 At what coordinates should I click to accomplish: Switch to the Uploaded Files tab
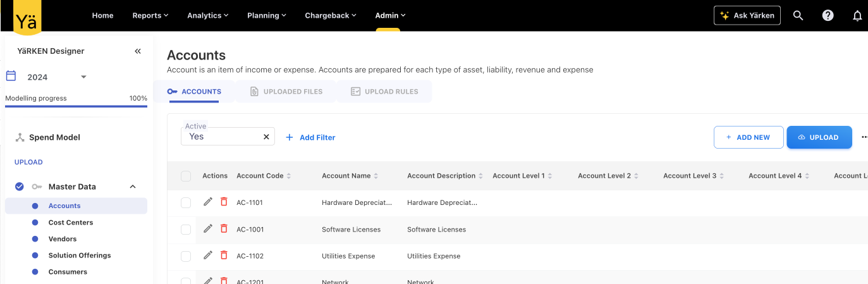(x=286, y=92)
